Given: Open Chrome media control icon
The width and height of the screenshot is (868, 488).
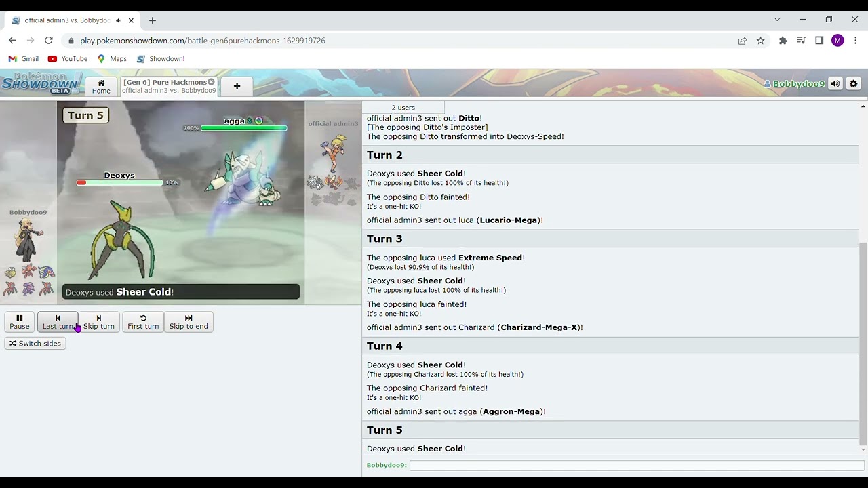Looking at the screenshot, I should pyautogui.click(x=801, y=41).
